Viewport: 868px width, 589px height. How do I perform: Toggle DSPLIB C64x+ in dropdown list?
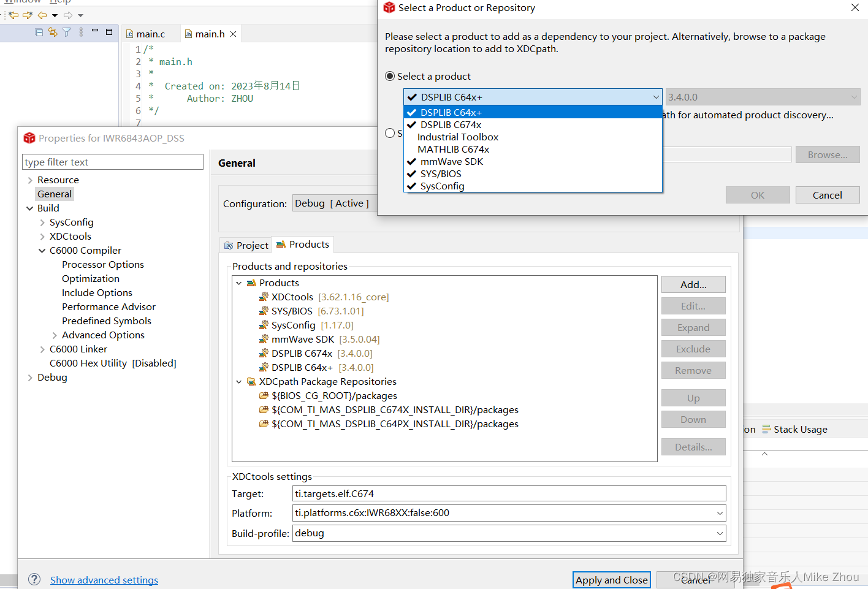point(533,113)
